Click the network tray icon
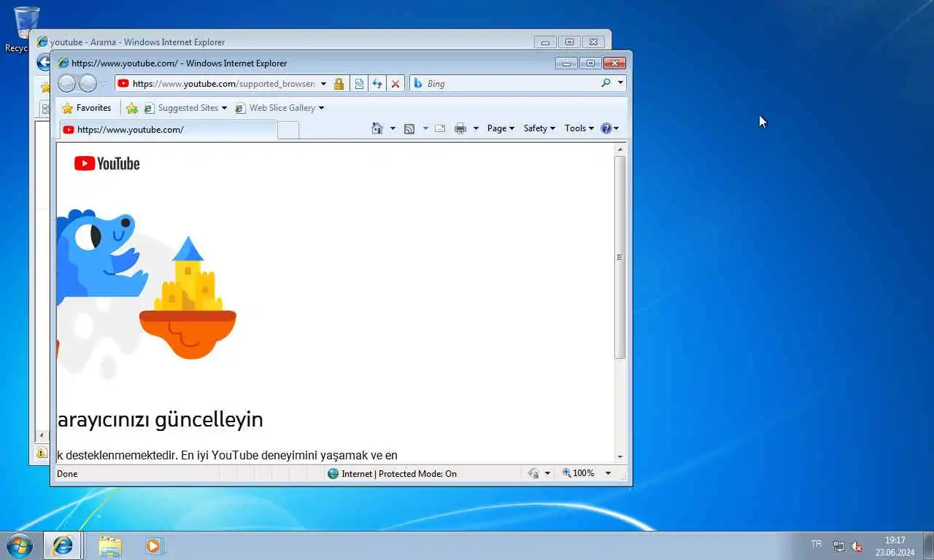934x560 pixels. pyautogui.click(x=839, y=546)
